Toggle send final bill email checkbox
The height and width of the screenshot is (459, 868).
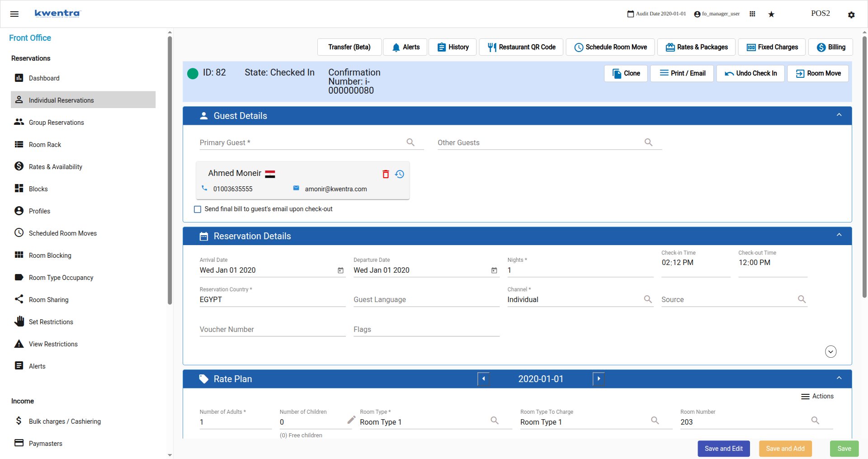[x=198, y=209]
